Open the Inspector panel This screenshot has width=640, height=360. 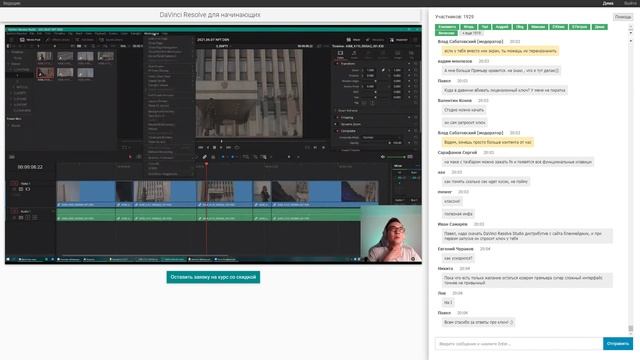tap(399, 40)
